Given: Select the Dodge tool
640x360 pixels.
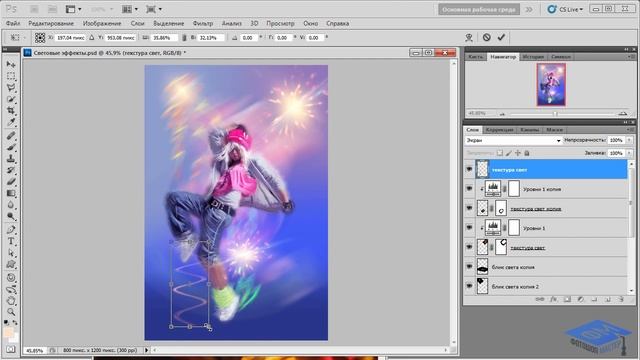Looking at the screenshot, I should coord(11,216).
